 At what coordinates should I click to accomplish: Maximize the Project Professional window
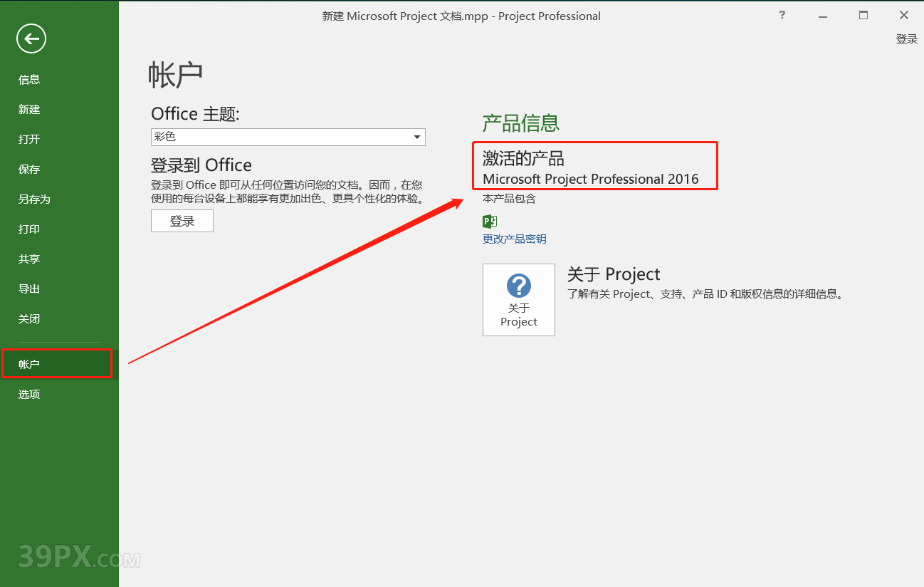point(863,15)
